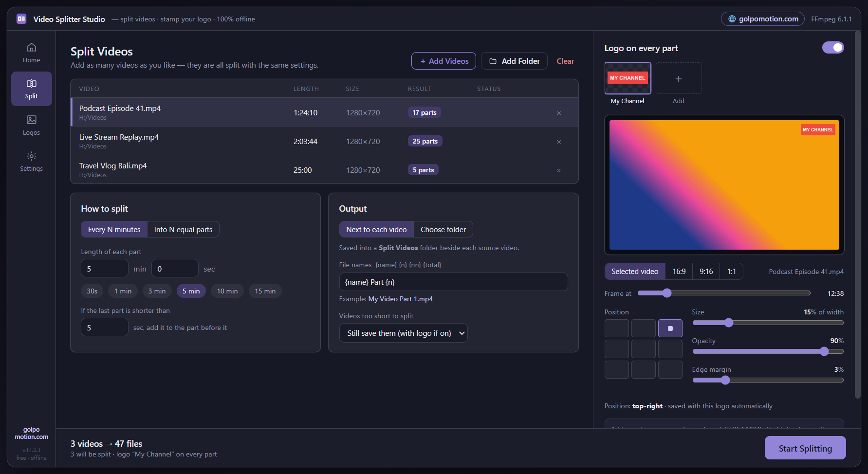Remove Live Stream Replay.mp4 from list
The height and width of the screenshot is (474, 868).
pos(559,142)
